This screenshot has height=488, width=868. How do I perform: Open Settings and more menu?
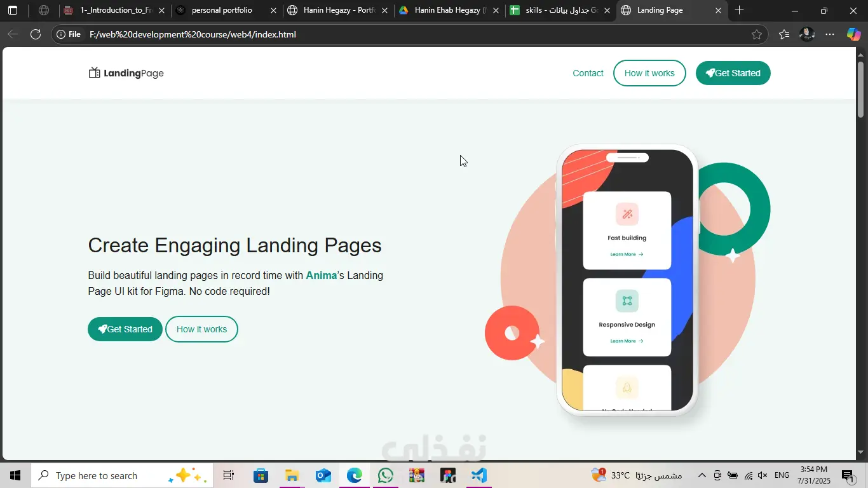click(x=830, y=34)
